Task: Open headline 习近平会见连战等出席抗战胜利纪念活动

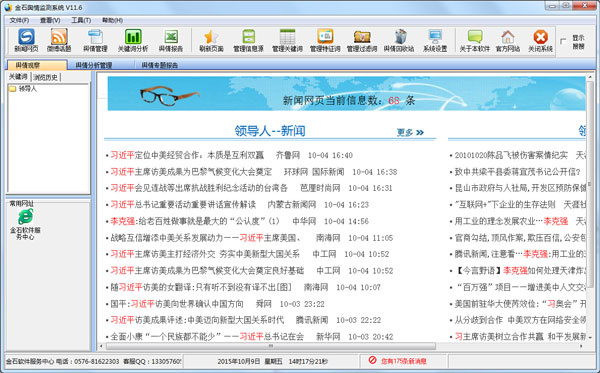Action: click(x=199, y=188)
